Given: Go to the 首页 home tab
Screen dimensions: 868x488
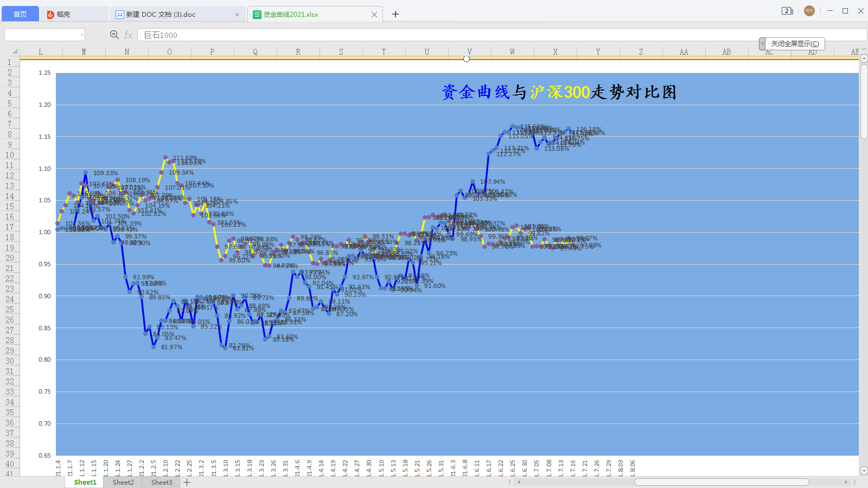Looking at the screenshot, I should click(x=20, y=15).
